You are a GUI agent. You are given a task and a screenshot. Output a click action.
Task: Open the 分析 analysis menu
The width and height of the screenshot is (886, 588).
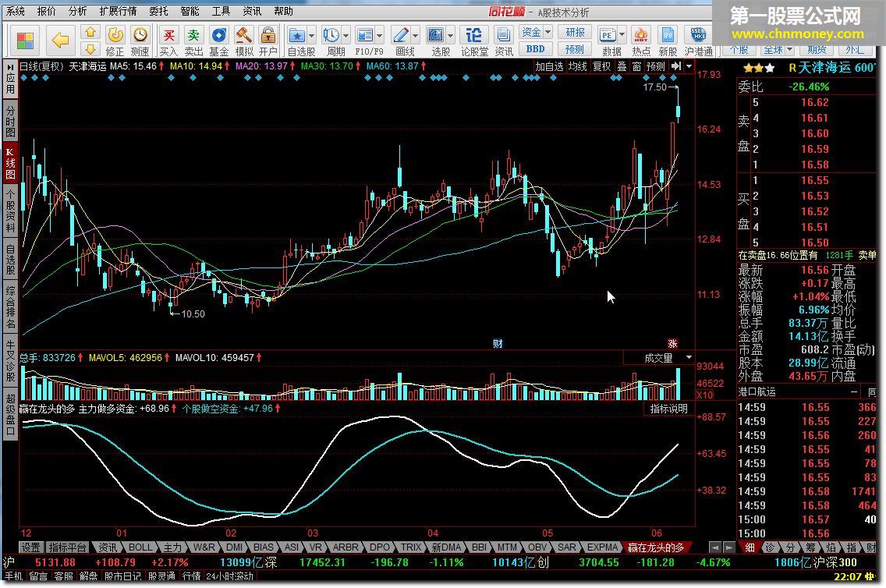[77, 11]
